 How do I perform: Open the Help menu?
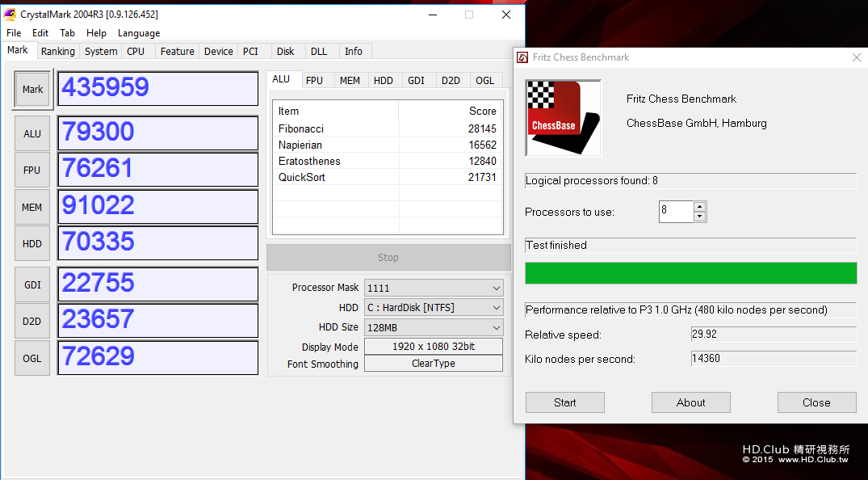(x=96, y=33)
